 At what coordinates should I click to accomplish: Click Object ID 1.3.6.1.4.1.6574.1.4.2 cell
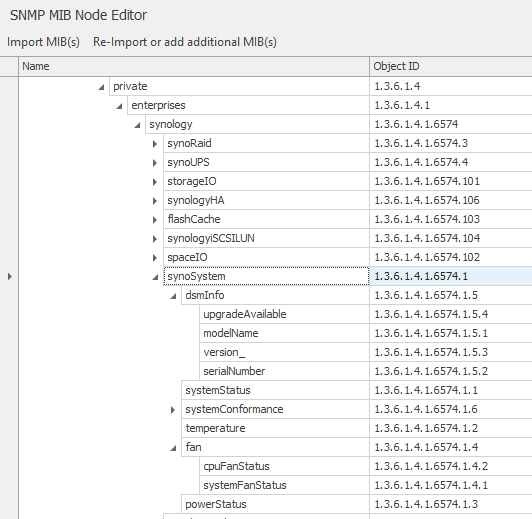451,466
